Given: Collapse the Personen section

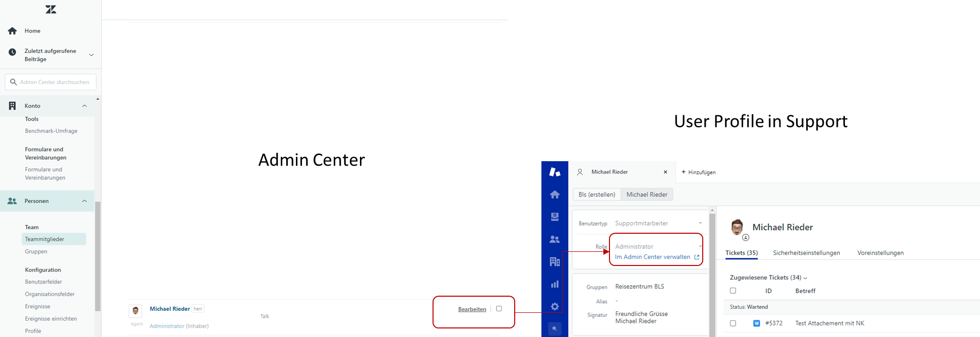Looking at the screenshot, I should [84, 201].
